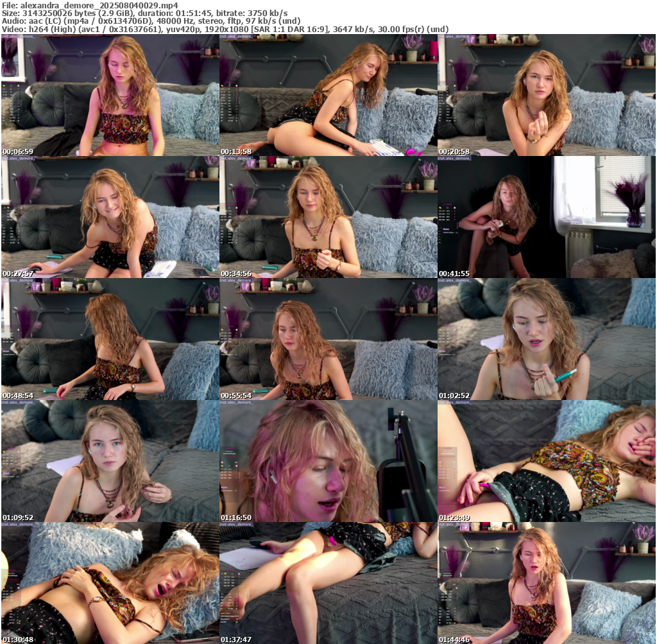Open the thumbnail marked 00:48:54
Viewport: 657px width, 644px height.
tap(110, 339)
